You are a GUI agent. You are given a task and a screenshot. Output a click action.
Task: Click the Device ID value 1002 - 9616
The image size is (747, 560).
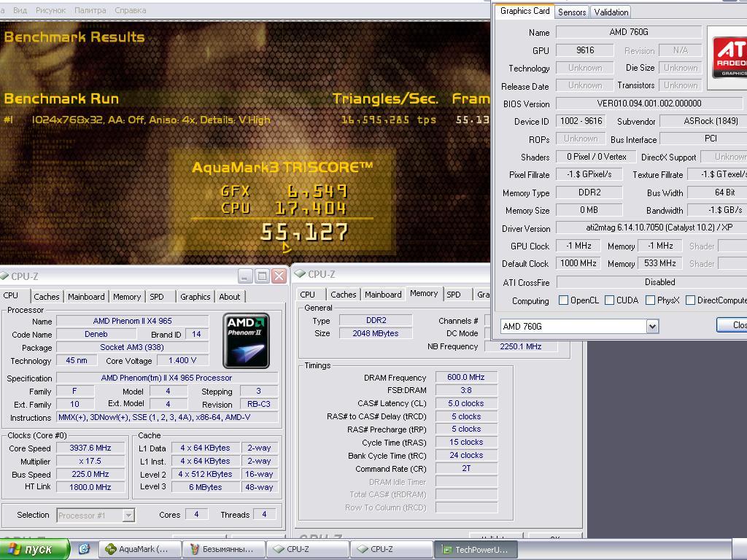coord(581,121)
